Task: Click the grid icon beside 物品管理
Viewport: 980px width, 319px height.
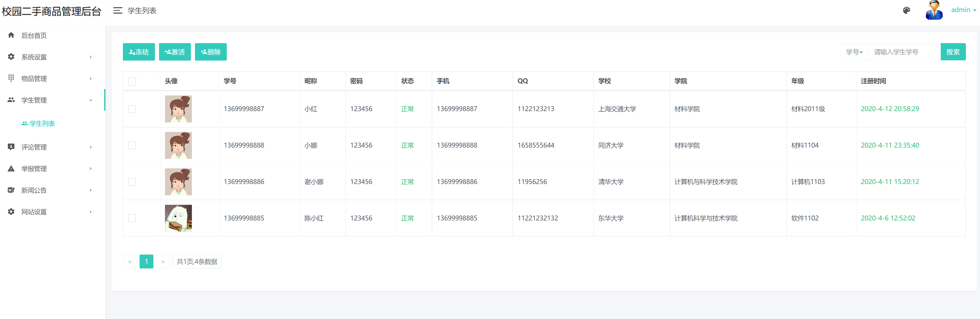Action: (11, 78)
